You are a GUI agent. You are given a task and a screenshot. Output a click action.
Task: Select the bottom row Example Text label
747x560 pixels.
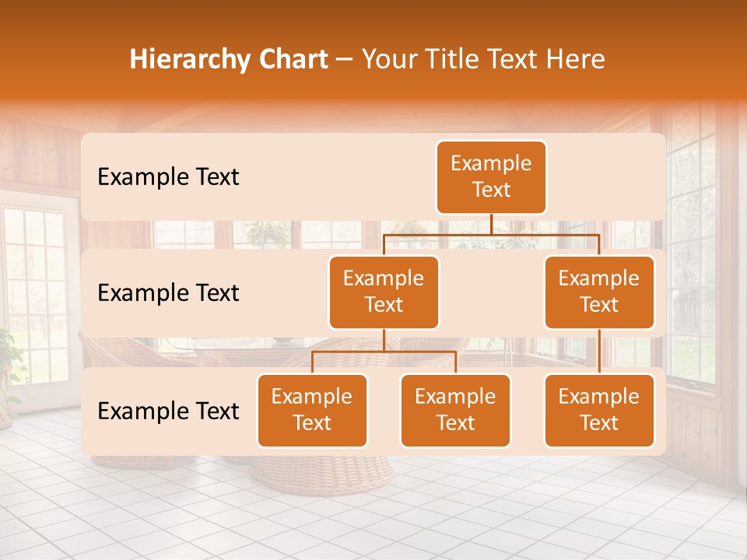167,411
